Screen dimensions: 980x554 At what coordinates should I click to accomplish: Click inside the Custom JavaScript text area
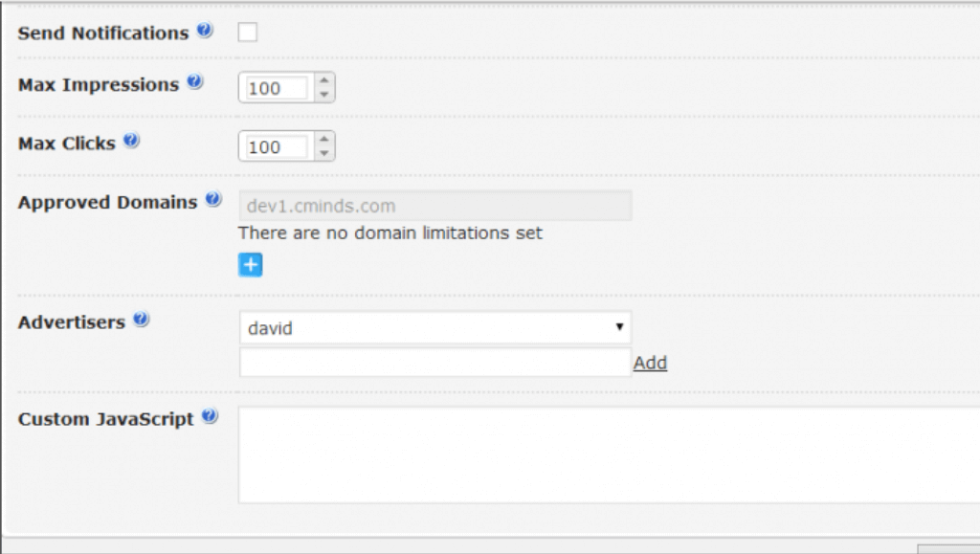tap(609, 455)
